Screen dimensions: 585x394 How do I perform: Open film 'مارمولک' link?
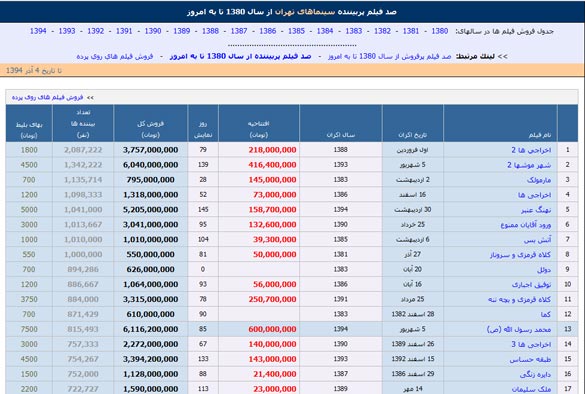coord(539,180)
